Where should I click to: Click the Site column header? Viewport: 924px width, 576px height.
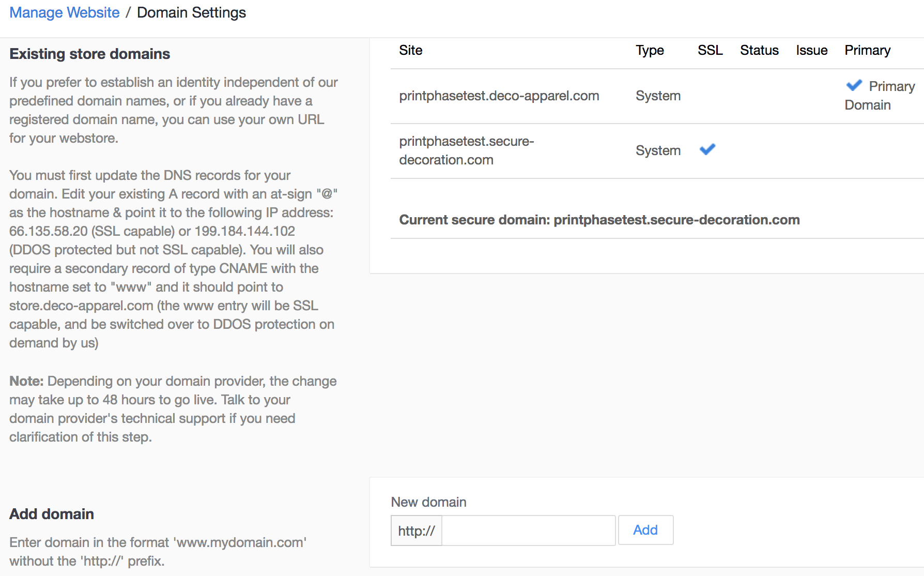tap(410, 50)
